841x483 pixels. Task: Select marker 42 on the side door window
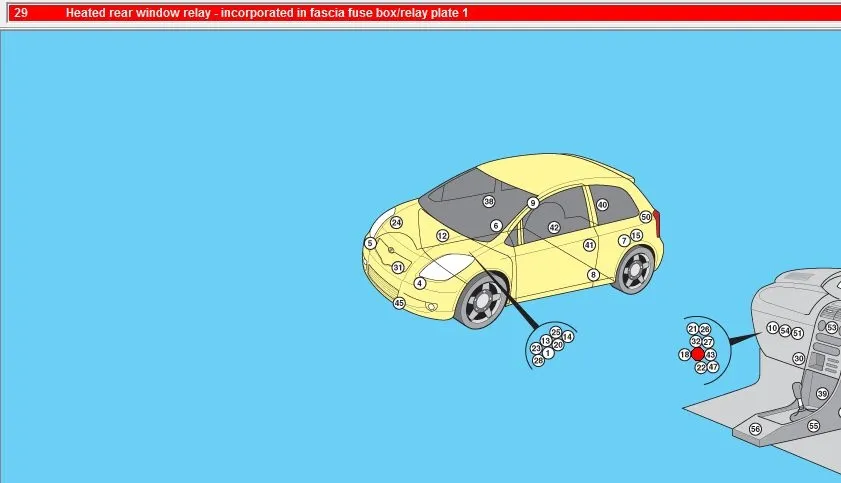554,228
